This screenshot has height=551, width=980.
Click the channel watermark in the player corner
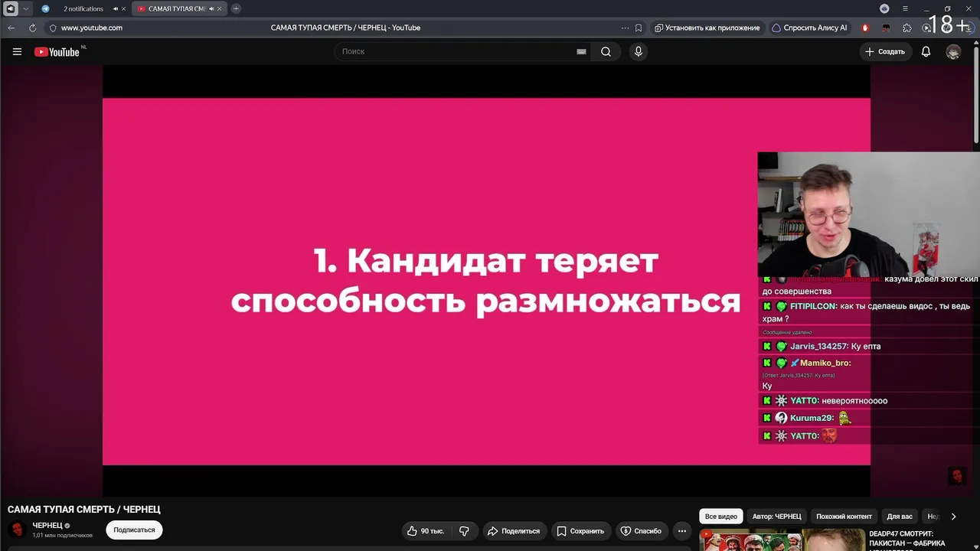[x=957, y=476]
